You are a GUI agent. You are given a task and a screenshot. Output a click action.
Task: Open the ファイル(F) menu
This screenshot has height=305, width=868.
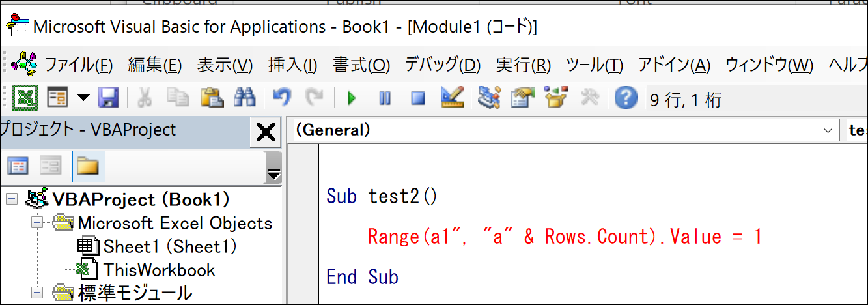pos(78,65)
